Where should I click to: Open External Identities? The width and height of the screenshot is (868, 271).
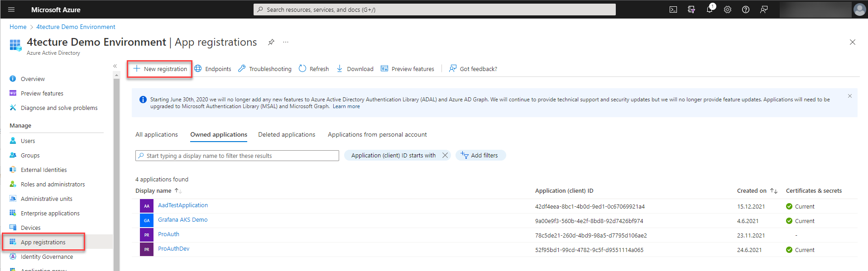pyautogui.click(x=43, y=170)
